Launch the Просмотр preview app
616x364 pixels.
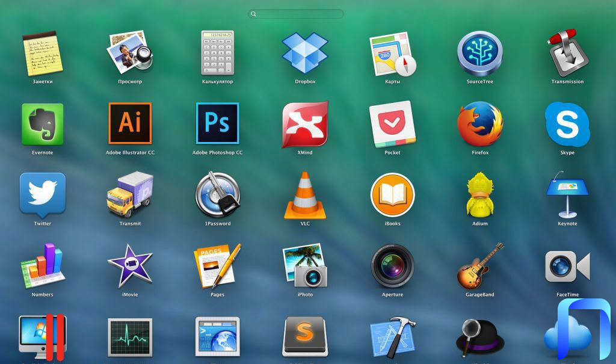(130, 52)
